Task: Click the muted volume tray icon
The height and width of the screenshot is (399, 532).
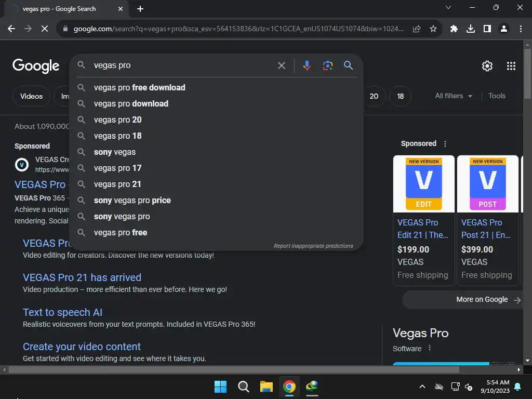Action: tap(469, 387)
